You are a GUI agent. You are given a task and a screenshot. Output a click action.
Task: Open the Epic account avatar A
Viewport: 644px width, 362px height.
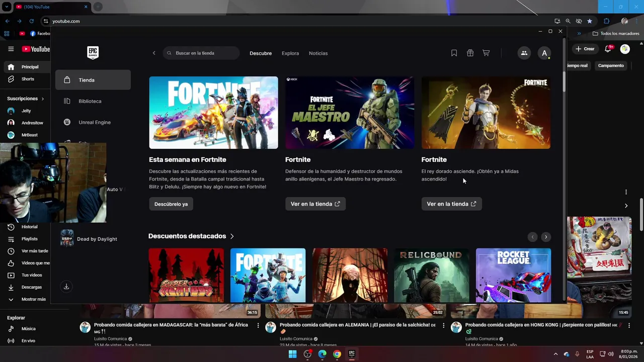click(x=544, y=53)
